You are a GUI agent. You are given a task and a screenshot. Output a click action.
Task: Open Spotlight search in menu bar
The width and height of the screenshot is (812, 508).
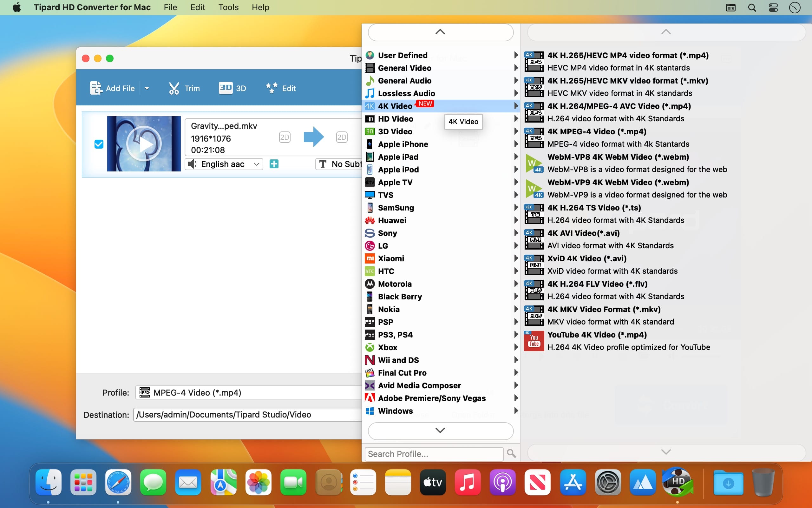(752, 7)
